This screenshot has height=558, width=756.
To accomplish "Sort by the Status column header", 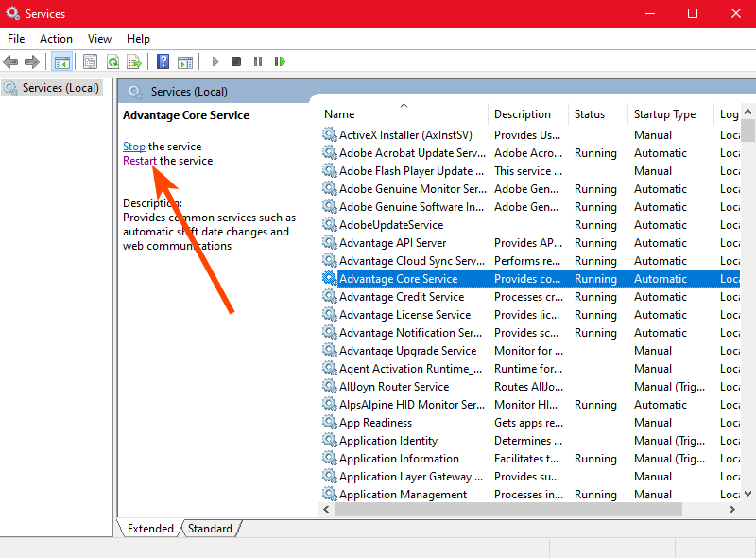I will point(598,114).
